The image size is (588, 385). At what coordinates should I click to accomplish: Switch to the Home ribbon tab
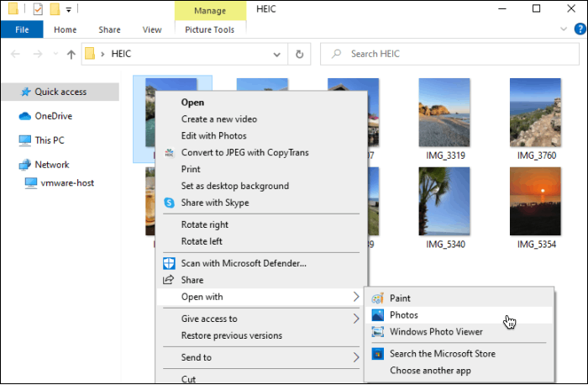[x=66, y=29]
